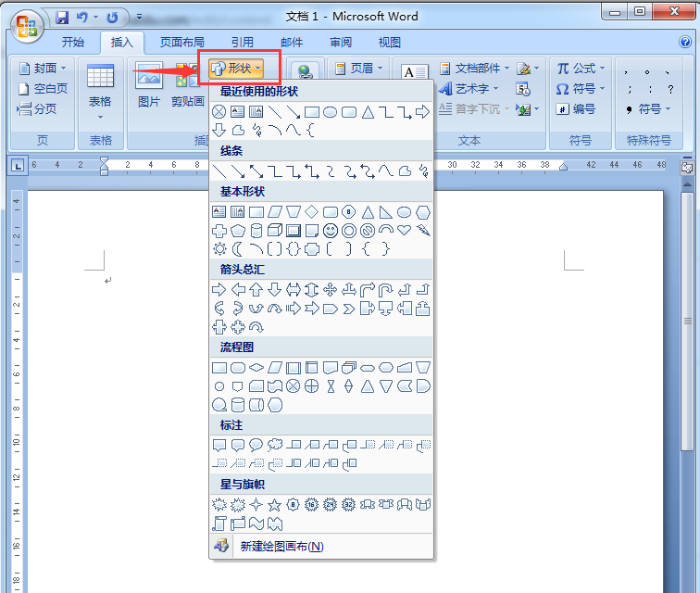The height and width of the screenshot is (593, 700).
Task: Choose the crescent moon shape
Action: point(237,249)
